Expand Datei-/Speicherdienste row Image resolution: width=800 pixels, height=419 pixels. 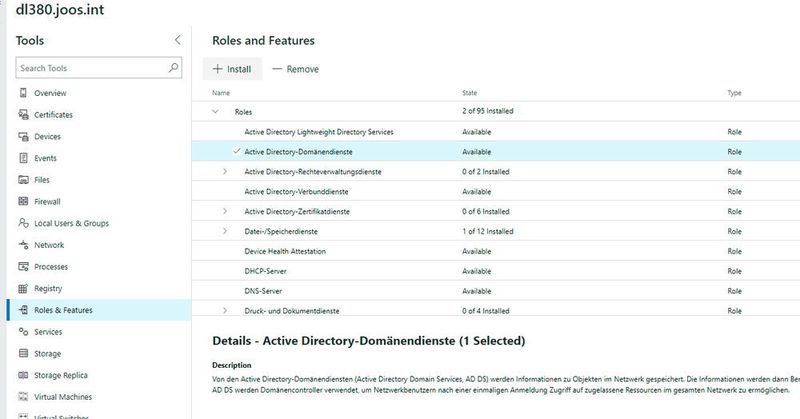(225, 231)
